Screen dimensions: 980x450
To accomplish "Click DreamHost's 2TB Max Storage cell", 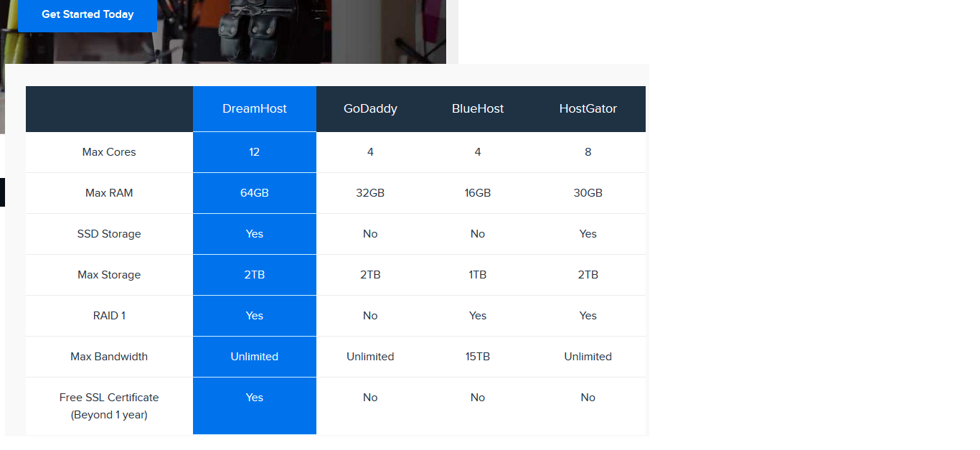I will (255, 275).
